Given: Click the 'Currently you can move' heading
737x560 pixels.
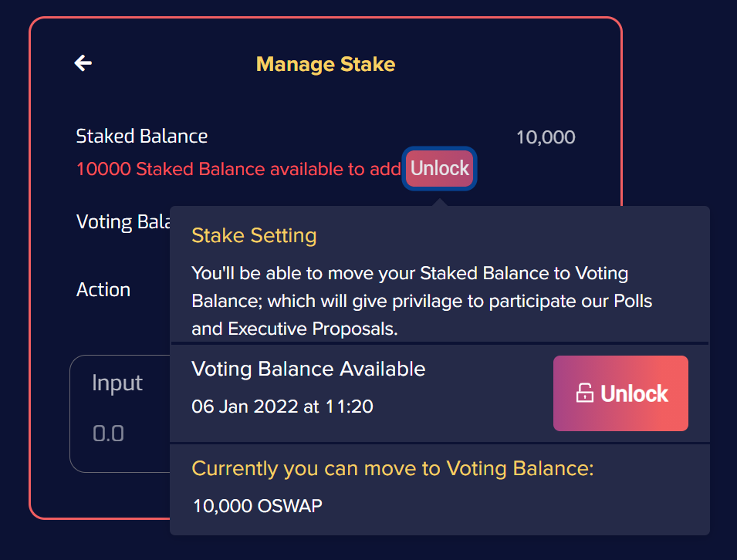Looking at the screenshot, I should point(392,468).
